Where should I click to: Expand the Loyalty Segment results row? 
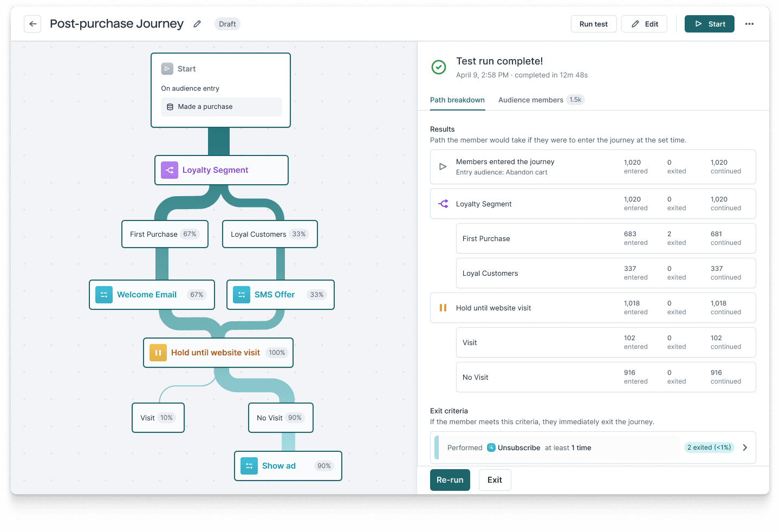pos(593,204)
